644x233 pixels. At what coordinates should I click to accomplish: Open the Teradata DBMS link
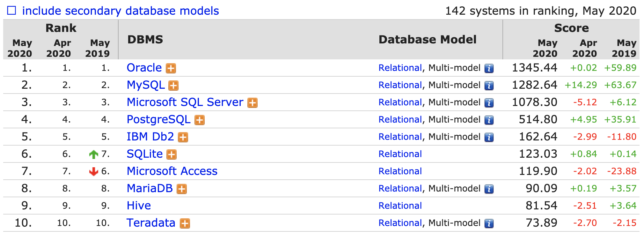tap(151, 223)
